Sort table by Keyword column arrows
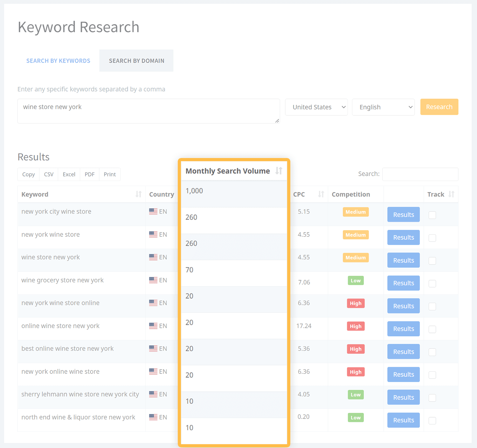This screenshot has width=477, height=448. (138, 194)
